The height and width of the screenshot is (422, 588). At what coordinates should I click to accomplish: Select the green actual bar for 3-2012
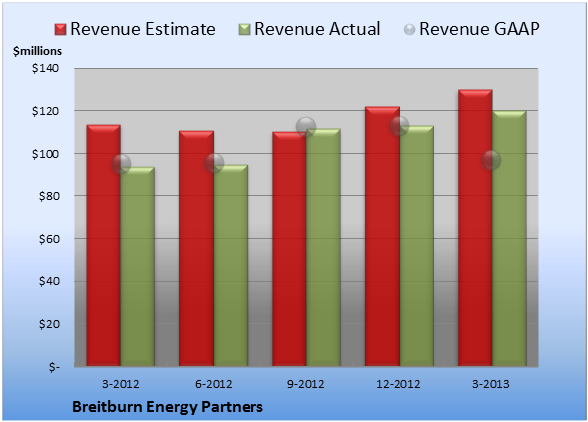coord(138,267)
